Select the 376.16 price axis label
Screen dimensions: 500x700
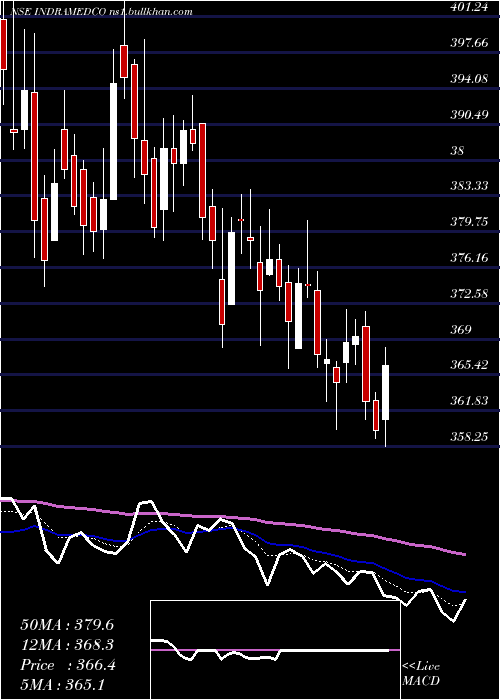pos(470,258)
